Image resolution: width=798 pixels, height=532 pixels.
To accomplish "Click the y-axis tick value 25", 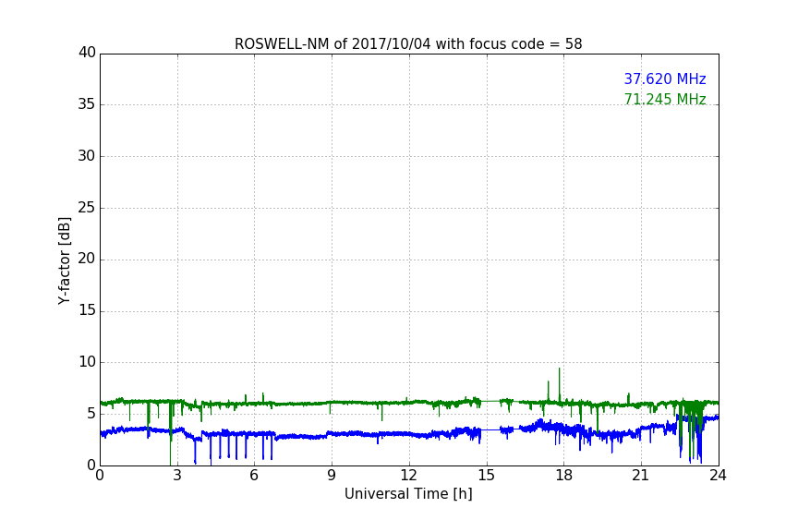I will [x=87, y=208].
